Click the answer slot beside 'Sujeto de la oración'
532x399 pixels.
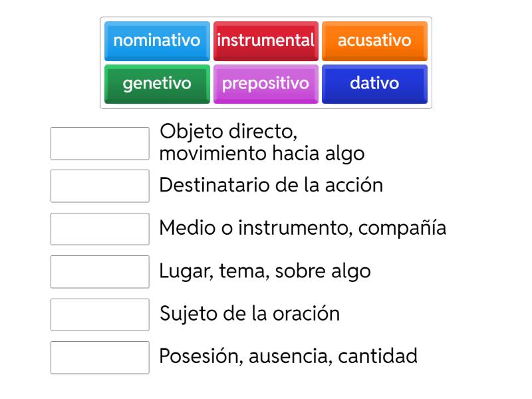(100, 315)
